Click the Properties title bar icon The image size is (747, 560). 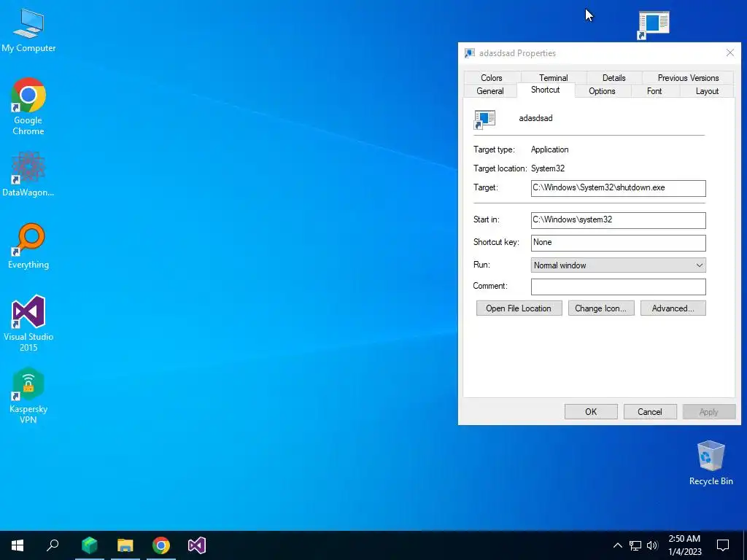470,53
